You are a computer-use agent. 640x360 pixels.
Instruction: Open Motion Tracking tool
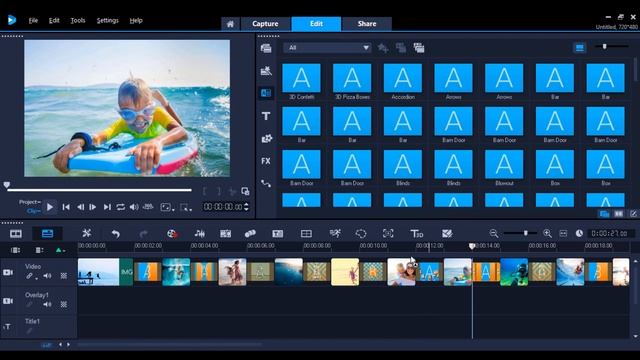click(250, 233)
